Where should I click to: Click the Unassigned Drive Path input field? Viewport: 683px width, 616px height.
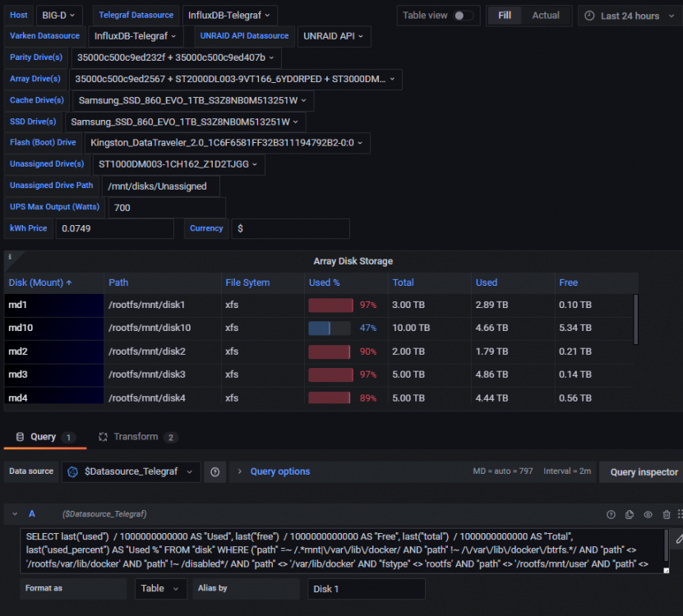(160, 186)
